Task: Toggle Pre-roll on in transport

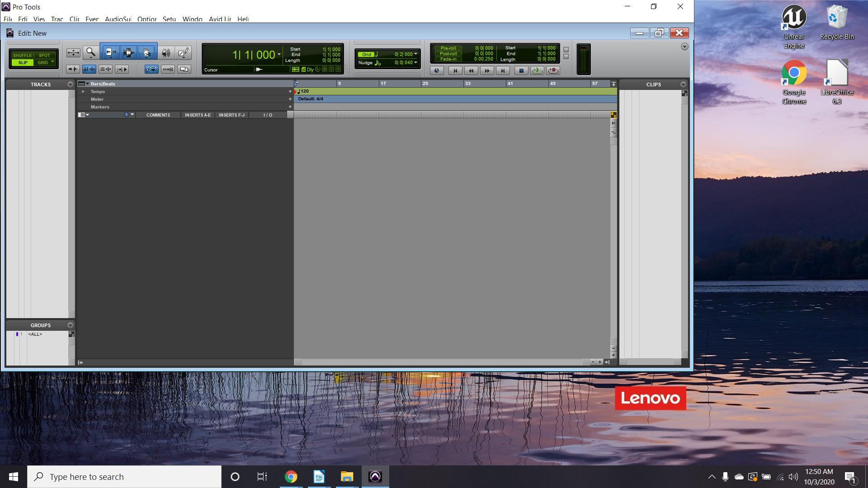Action: [448, 48]
